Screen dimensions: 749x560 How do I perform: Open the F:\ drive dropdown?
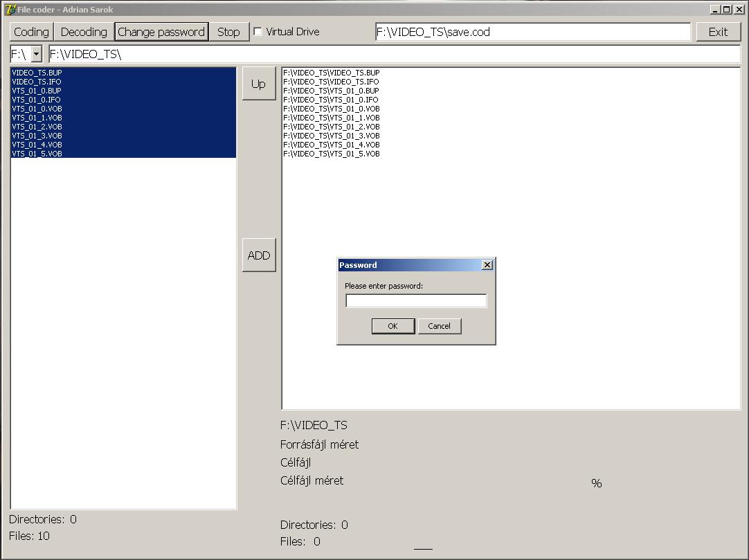pos(36,54)
